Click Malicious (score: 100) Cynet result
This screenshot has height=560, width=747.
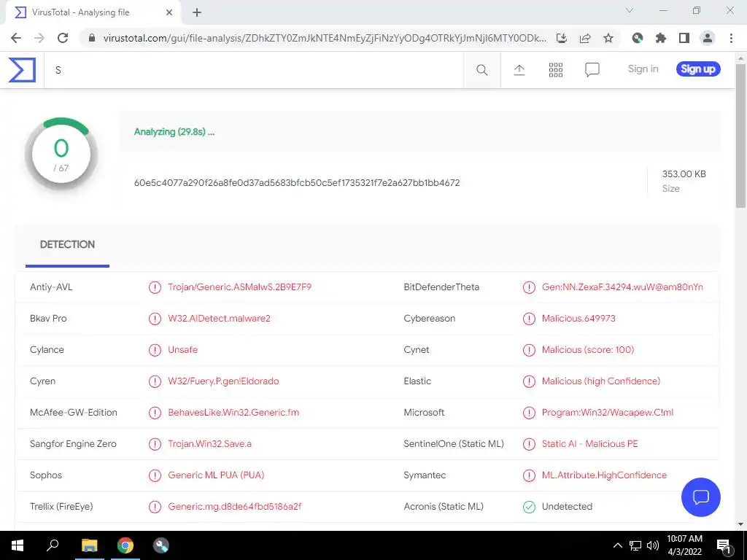[588, 349]
